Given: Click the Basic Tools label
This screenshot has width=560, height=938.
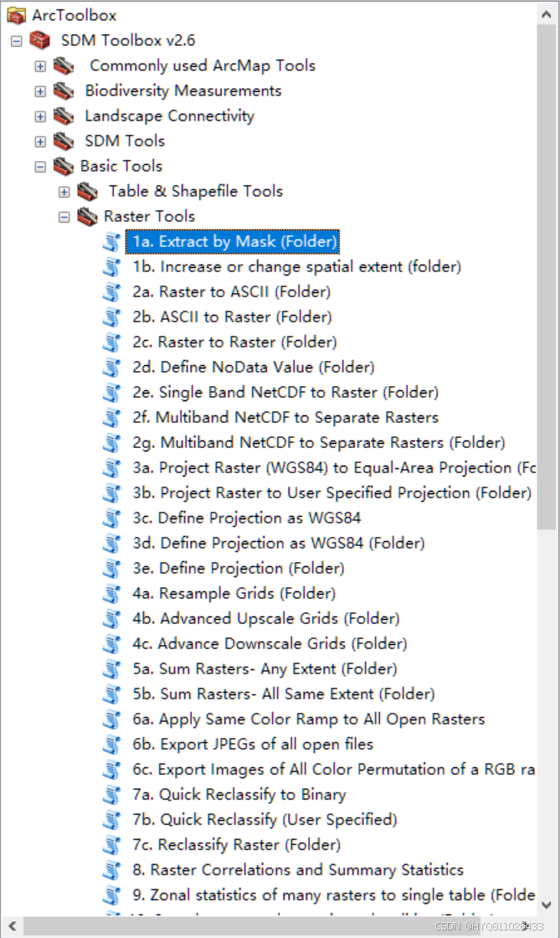Looking at the screenshot, I should click(121, 167).
